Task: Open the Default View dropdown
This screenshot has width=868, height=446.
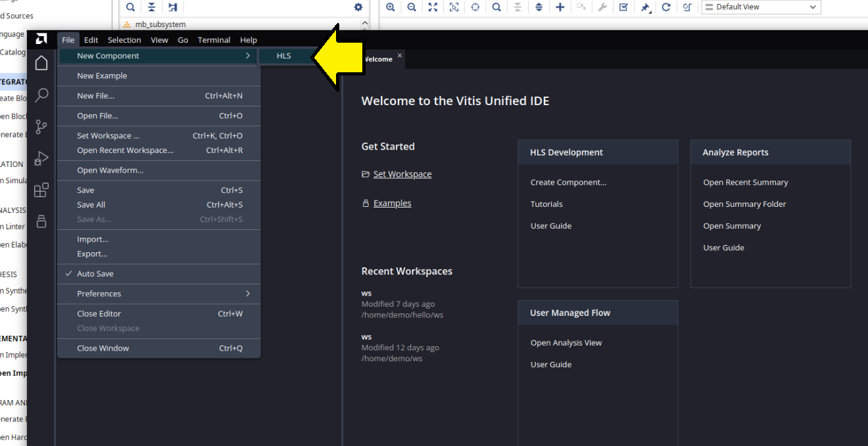Action: (761, 7)
